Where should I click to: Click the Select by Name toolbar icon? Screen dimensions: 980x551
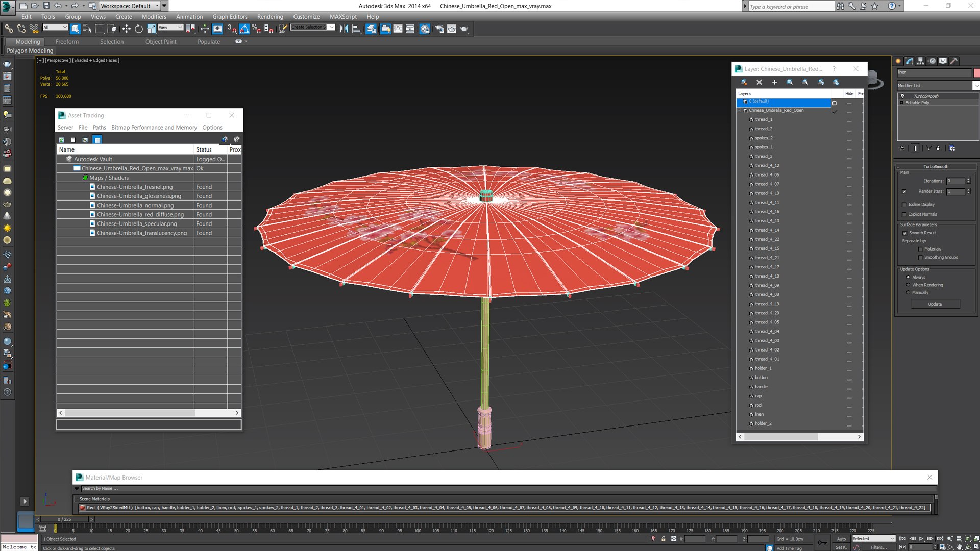(x=87, y=29)
